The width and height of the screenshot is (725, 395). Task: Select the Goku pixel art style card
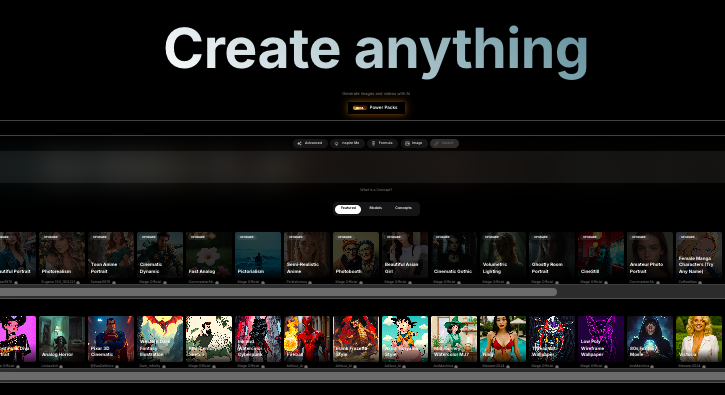[x=405, y=339]
